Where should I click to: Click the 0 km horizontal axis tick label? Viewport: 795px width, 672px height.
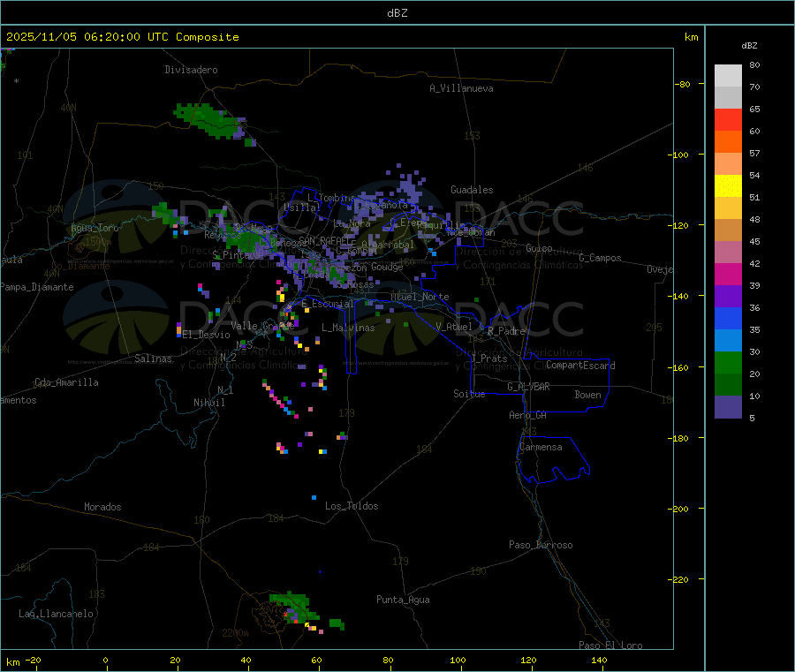pyautogui.click(x=105, y=660)
